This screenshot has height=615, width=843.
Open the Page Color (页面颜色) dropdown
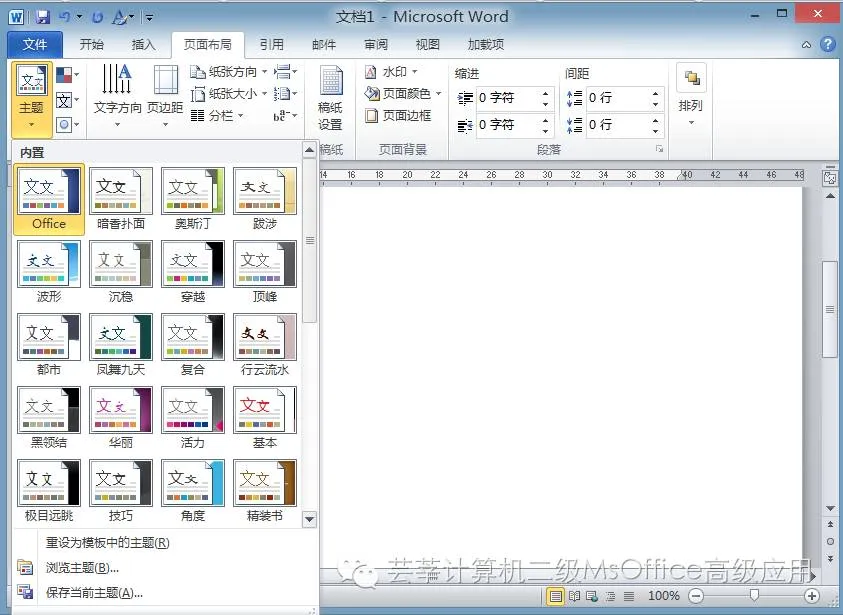(403, 94)
